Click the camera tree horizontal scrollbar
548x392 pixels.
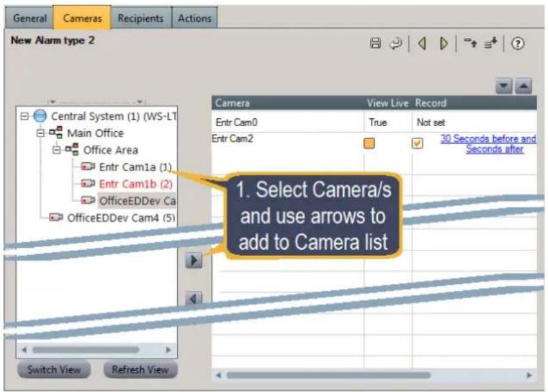[86, 350]
